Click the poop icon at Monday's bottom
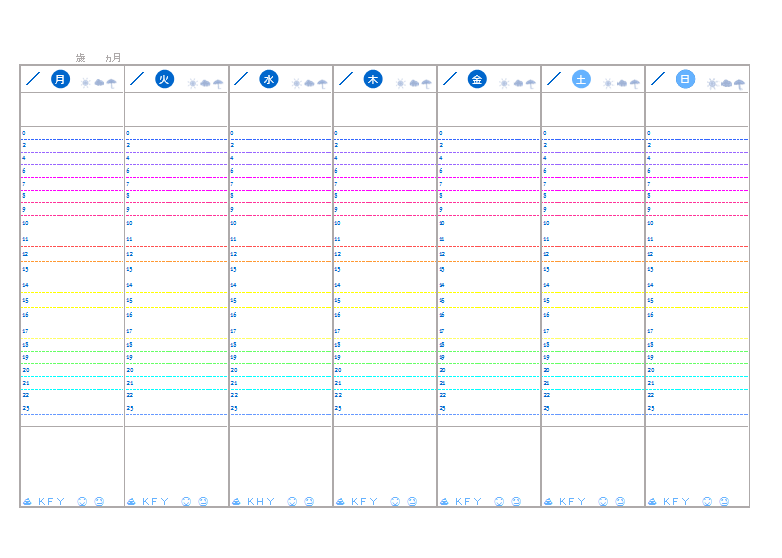The width and height of the screenshot is (782, 558). pos(27,502)
